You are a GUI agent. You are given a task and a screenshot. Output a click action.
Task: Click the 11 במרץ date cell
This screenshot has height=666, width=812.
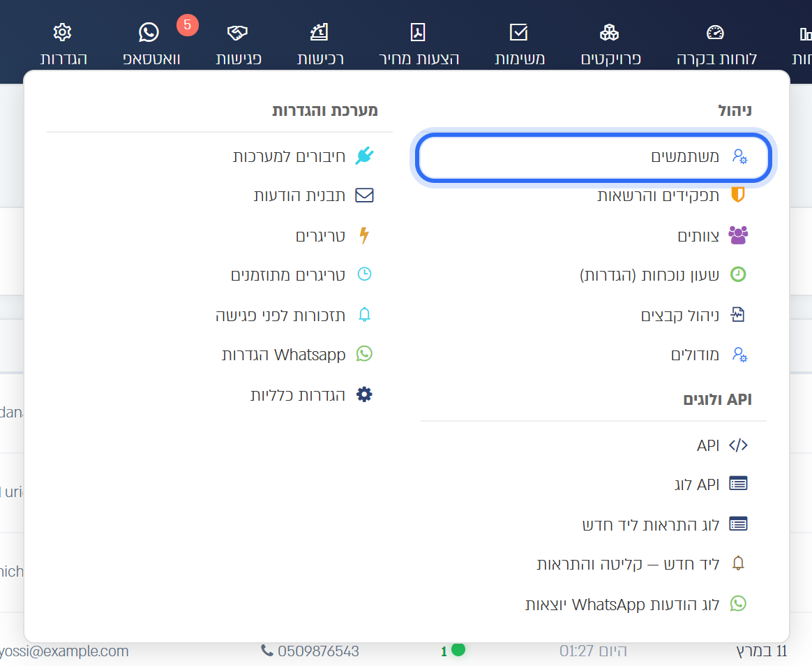761,651
